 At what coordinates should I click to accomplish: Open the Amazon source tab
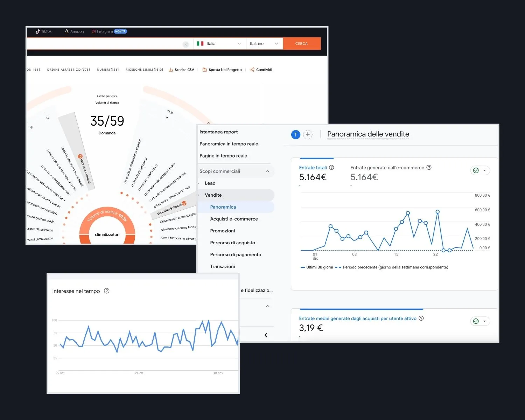(74, 31)
